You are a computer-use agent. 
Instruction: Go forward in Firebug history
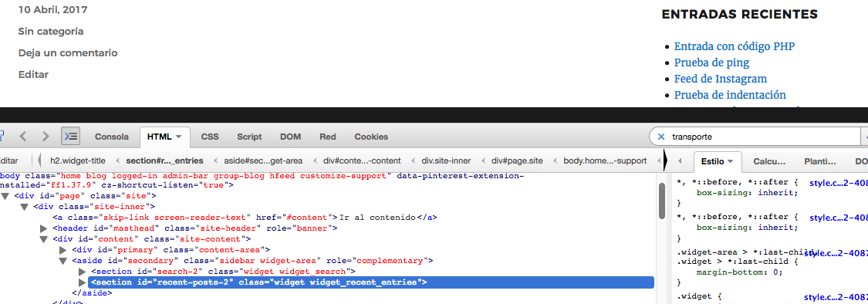pos(46,137)
